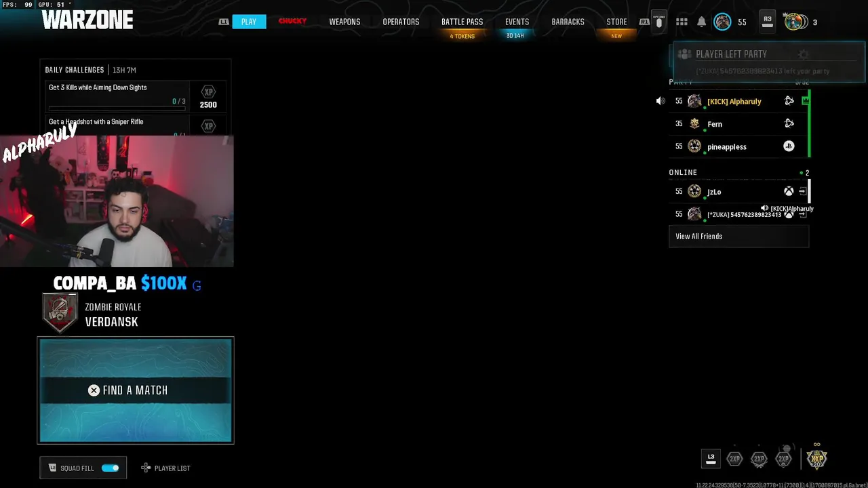The width and height of the screenshot is (868, 488).
Task: Open the PLAY tab
Action: click(x=249, y=22)
